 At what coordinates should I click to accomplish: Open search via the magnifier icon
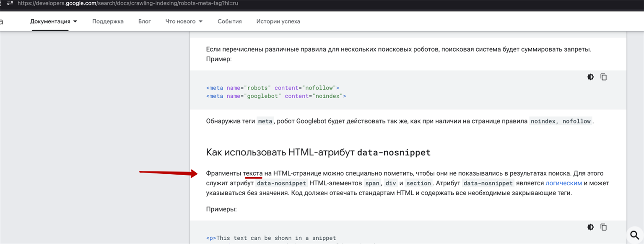[x=635, y=235]
